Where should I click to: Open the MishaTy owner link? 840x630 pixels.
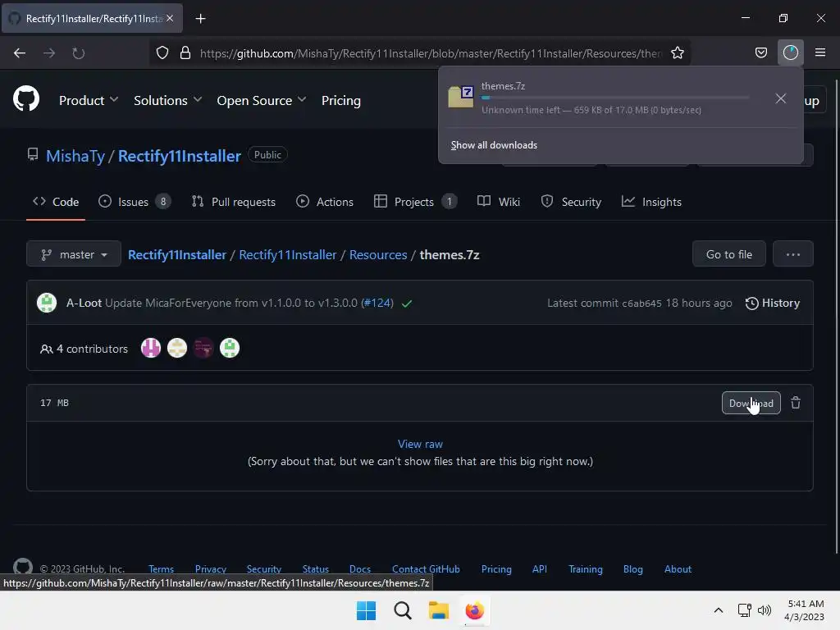[75, 156]
